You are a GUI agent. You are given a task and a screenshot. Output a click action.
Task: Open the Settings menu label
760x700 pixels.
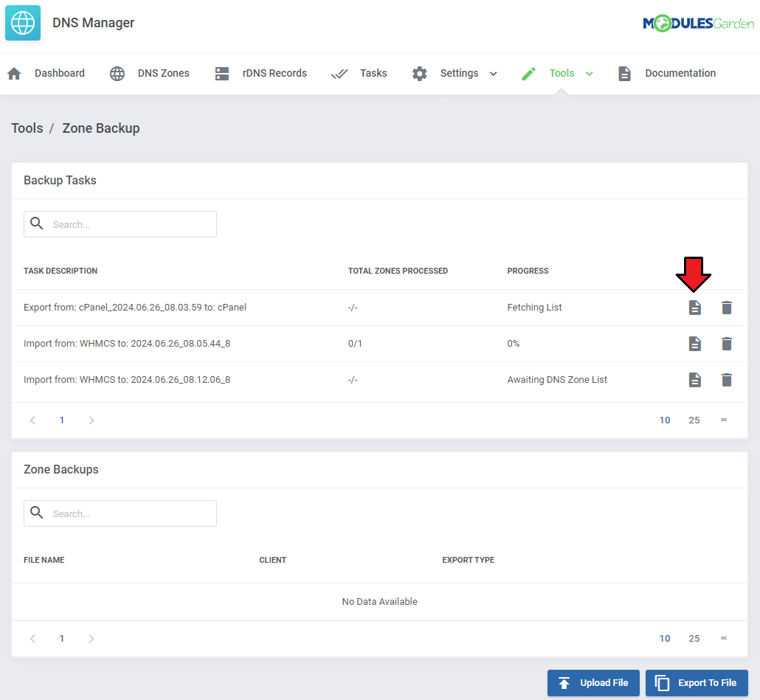click(459, 73)
